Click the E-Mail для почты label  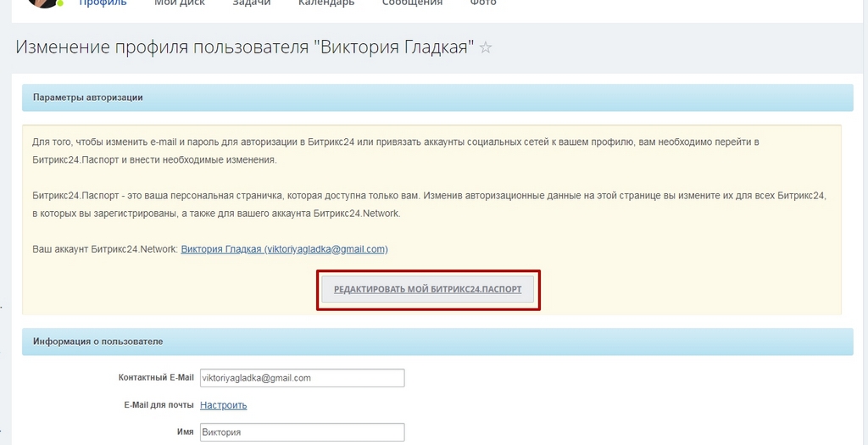pyautogui.click(x=159, y=404)
